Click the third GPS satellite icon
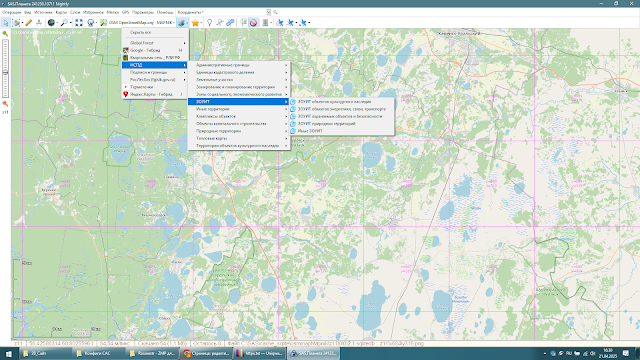The image size is (640, 360). 303,23
